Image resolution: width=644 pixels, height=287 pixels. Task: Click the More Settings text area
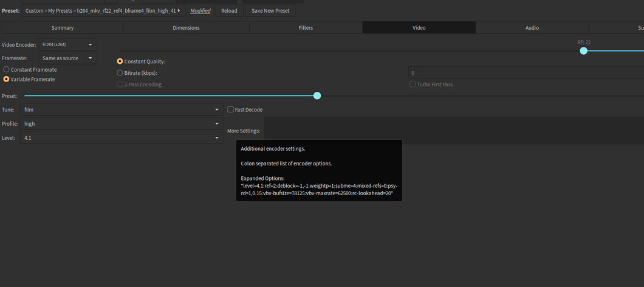point(453,130)
